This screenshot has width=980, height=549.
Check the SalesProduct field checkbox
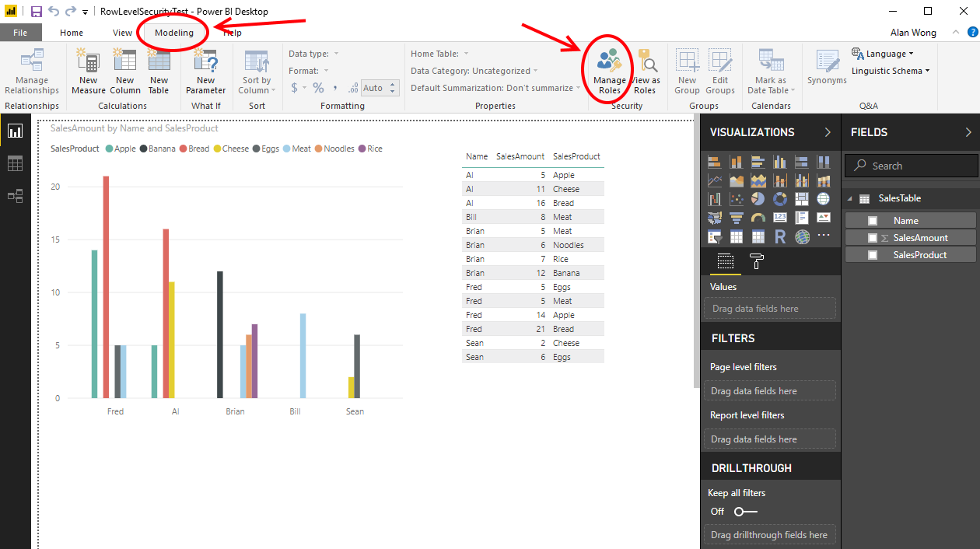click(x=873, y=255)
